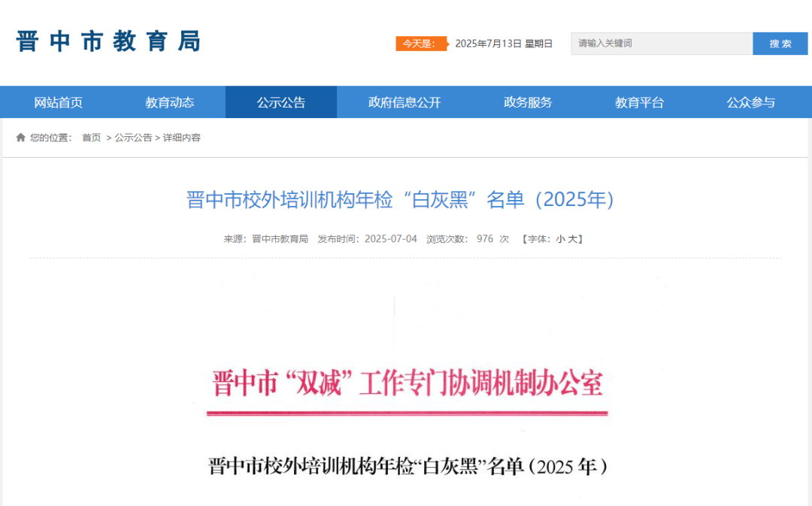This screenshot has height=506, width=812.
Task: Click the 搜索 search button
Action: tap(780, 44)
